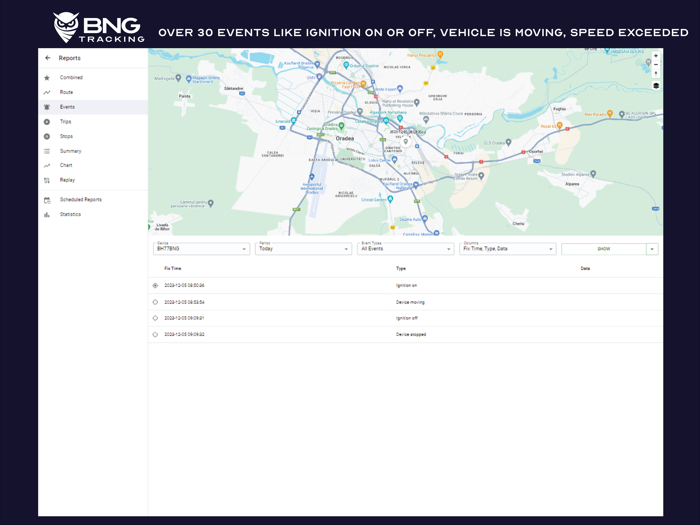Click the Oradea city label on map
The image size is (700, 525).
tap(345, 138)
